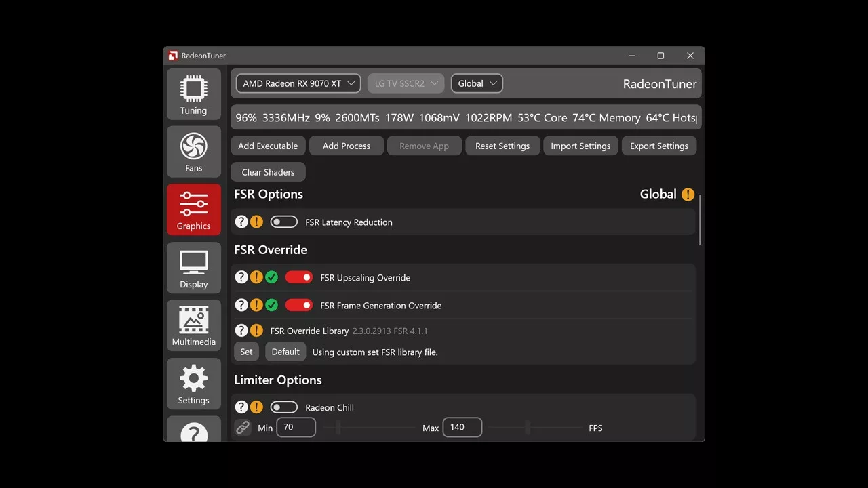Click the Remove App button

(x=425, y=146)
